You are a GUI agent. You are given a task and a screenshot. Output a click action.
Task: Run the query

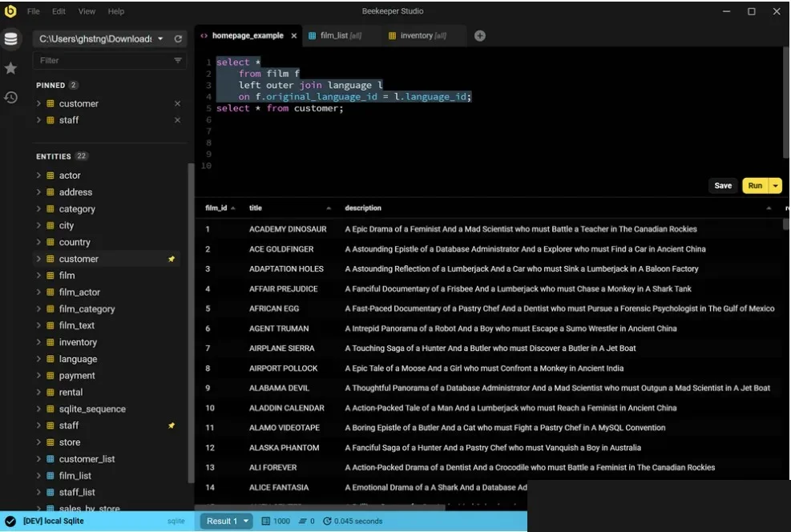755,186
